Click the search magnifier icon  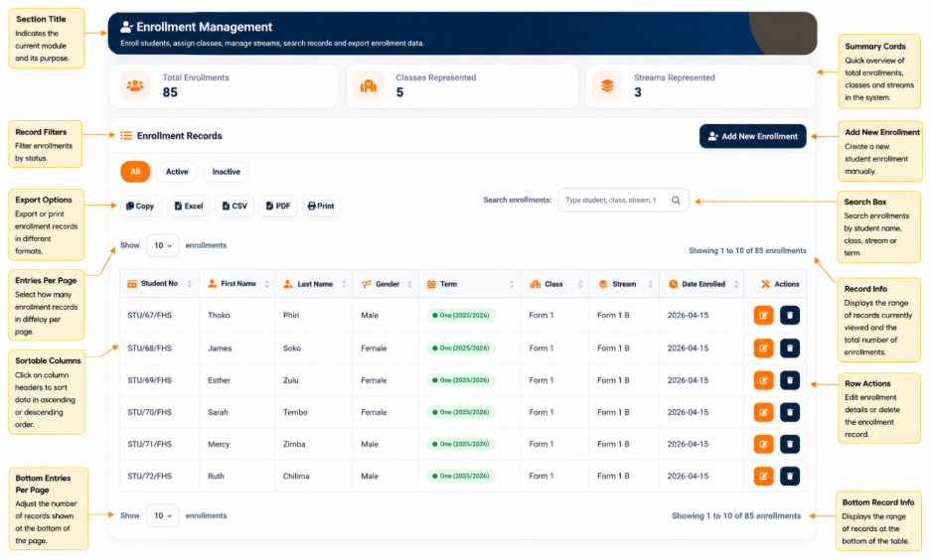[x=676, y=201]
